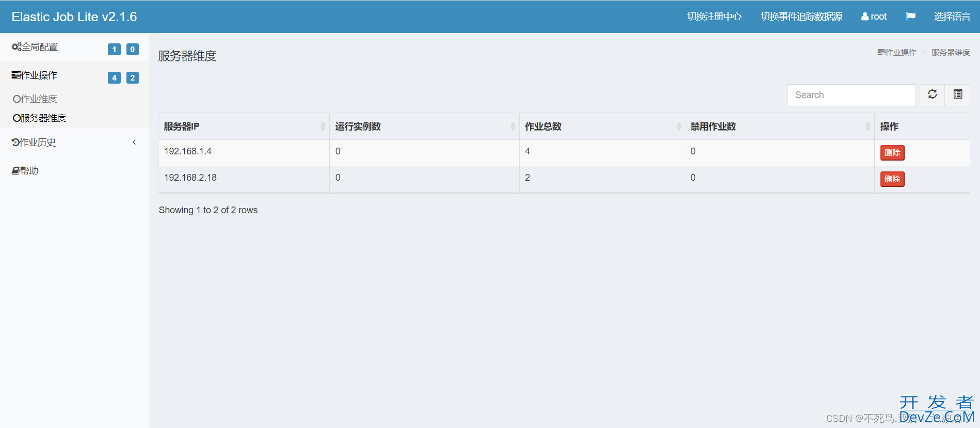The image size is (980, 428).
Task: Toggle the table card view icon
Action: pos(957,94)
